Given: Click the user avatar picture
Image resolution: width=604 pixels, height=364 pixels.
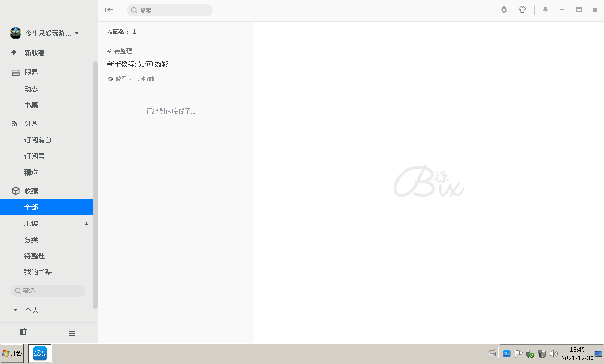Looking at the screenshot, I should pos(16,33).
